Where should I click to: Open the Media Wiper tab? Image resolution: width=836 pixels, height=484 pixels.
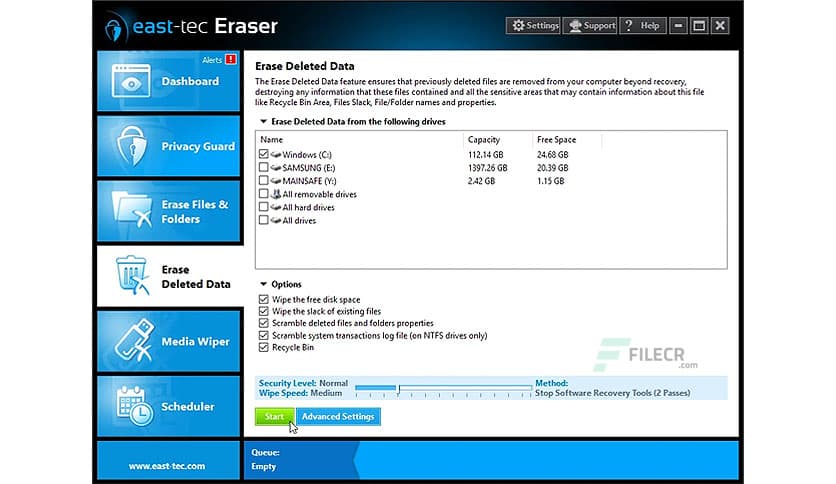click(x=168, y=341)
